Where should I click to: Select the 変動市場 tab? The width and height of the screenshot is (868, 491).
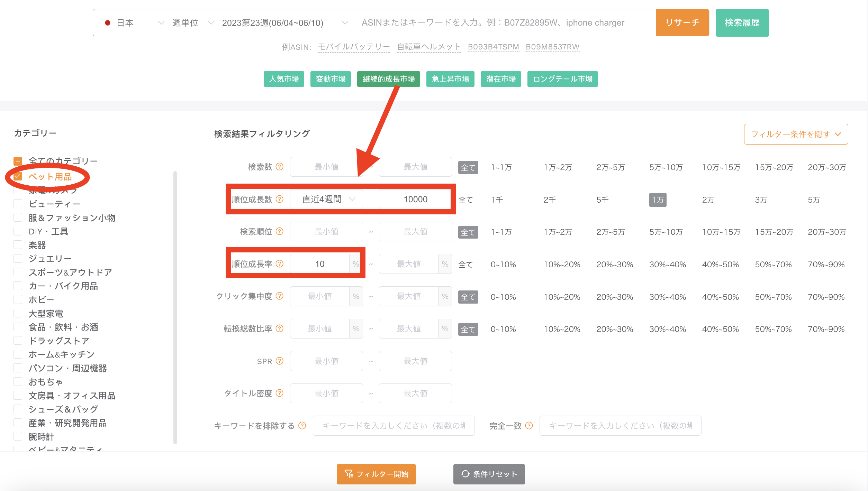coord(331,79)
